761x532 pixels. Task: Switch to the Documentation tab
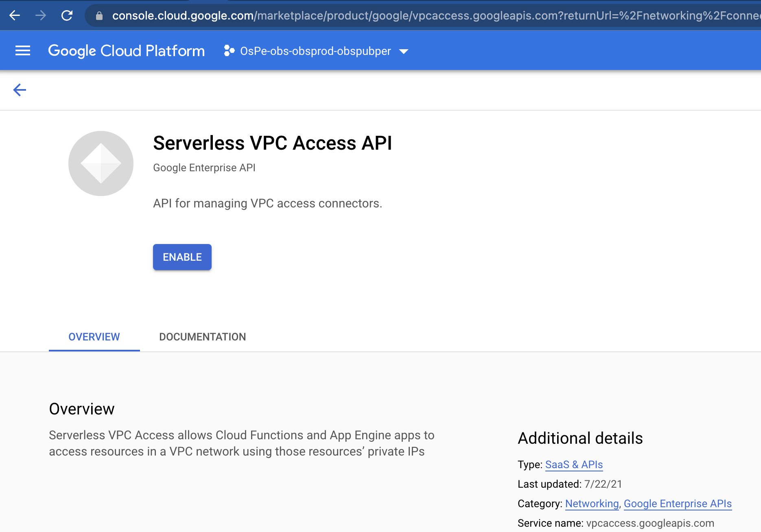[x=202, y=337]
